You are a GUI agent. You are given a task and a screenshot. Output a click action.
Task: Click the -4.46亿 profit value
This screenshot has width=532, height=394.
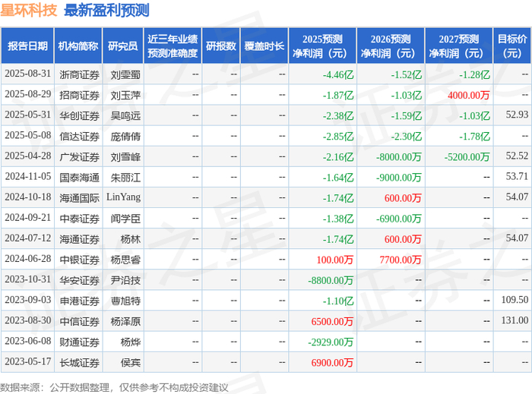click(x=338, y=74)
